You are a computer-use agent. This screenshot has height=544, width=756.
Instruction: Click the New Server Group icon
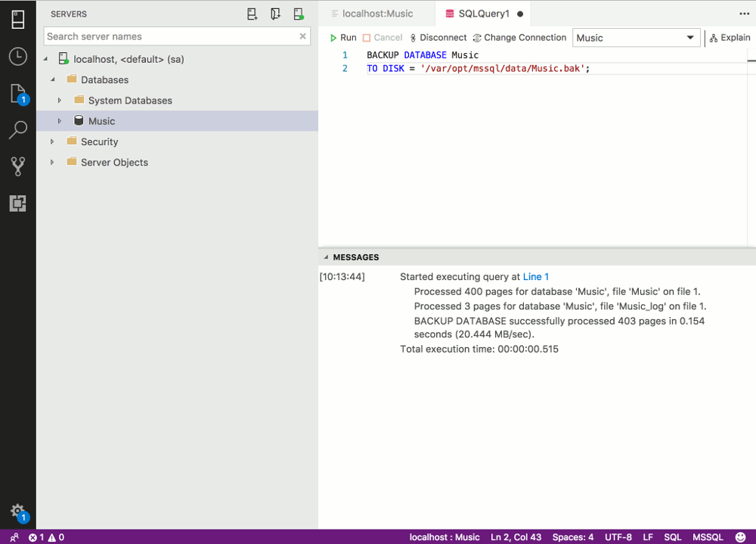pos(275,14)
